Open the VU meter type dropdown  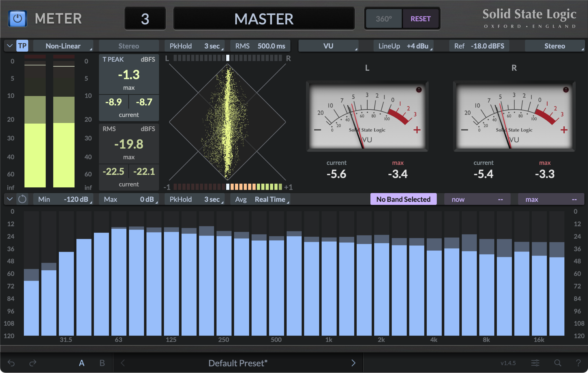[328, 46]
